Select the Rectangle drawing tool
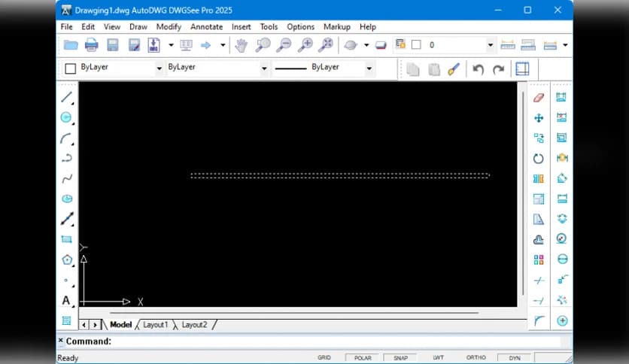This screenshot has width=629, height=364. 67,240
